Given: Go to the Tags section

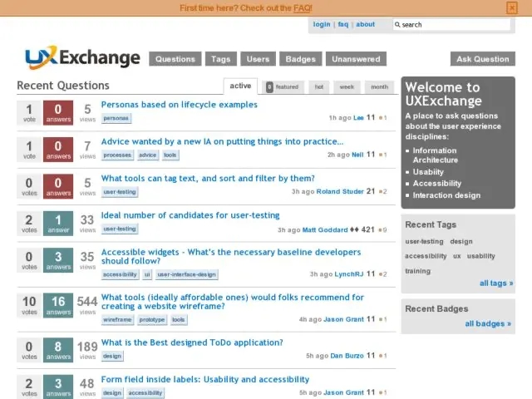Looking at the screenshot, I should point(221,59).
